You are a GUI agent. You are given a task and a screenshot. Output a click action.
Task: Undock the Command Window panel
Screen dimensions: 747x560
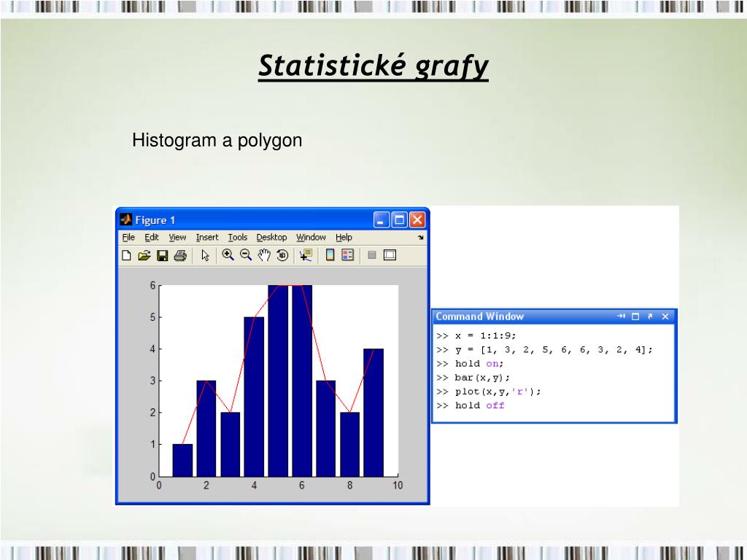tap(650, 316)
